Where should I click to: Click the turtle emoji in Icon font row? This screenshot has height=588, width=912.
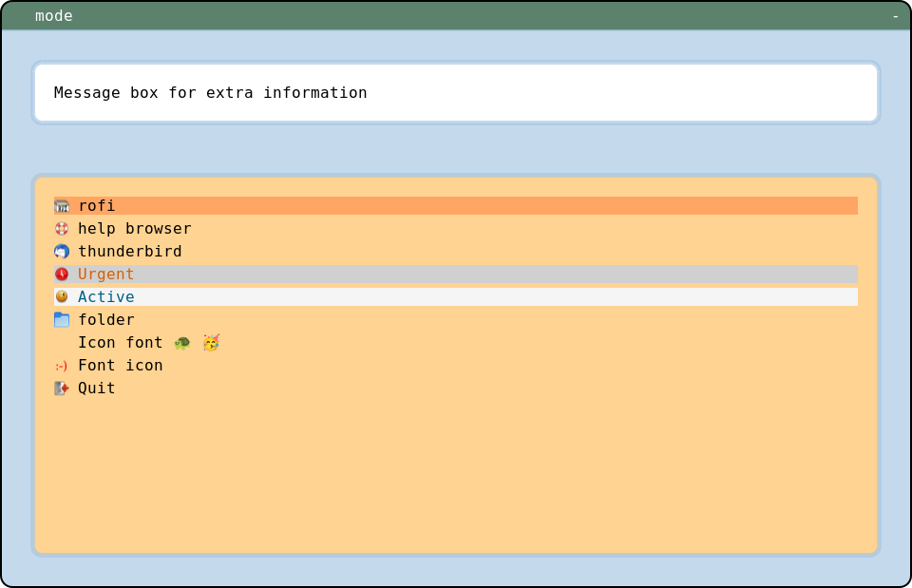pos(181,343)
